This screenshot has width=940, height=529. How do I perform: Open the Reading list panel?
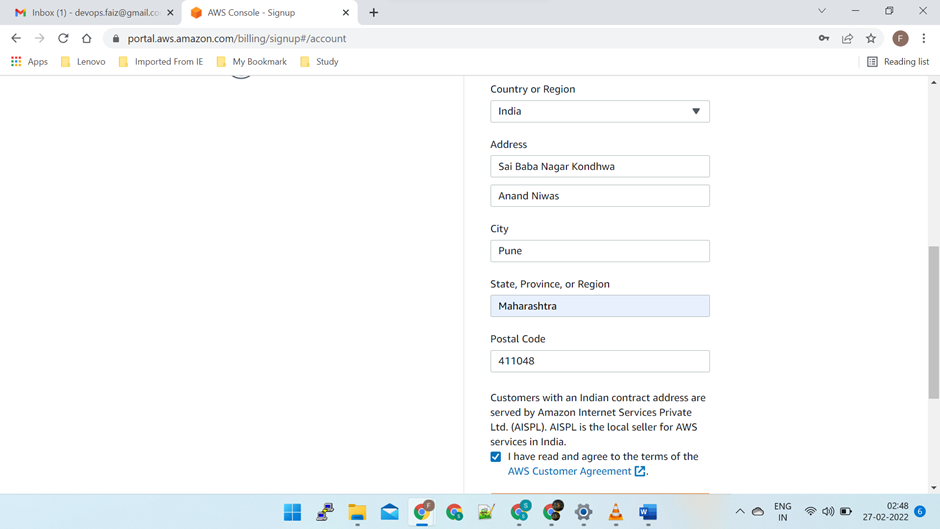coord(898,62)
